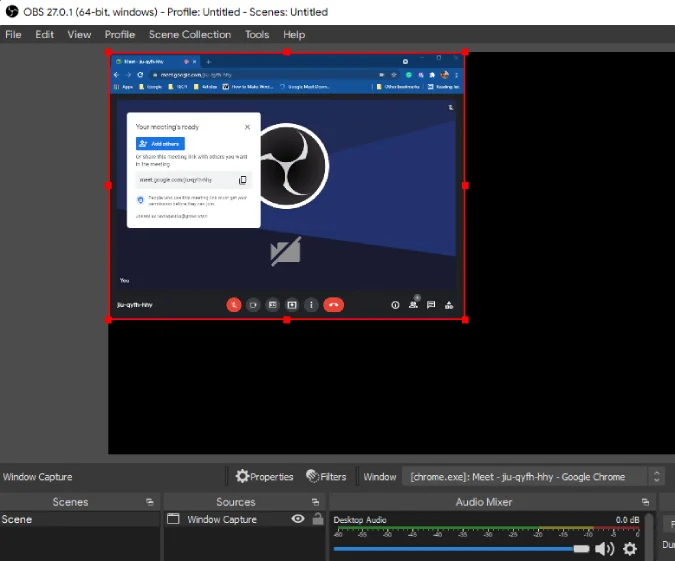Open the Scene Collection menu

click(x=190, y=34)
